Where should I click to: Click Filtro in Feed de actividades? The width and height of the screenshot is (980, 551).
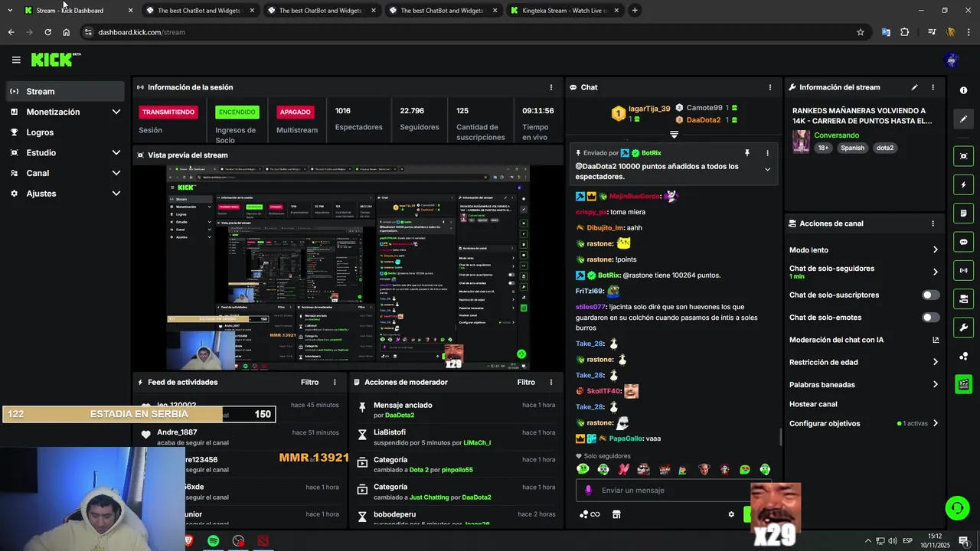(309, 382)
